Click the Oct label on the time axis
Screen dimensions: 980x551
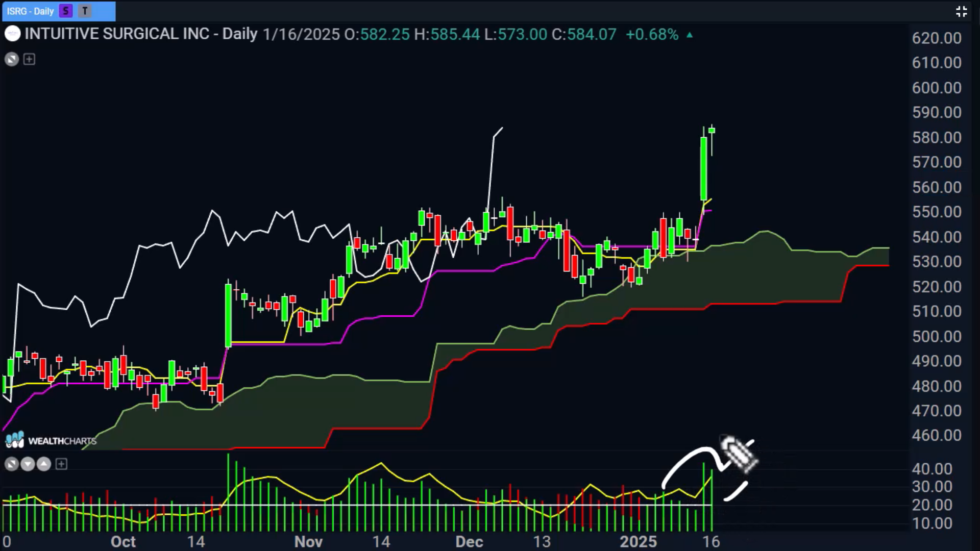tap(123, 542)
